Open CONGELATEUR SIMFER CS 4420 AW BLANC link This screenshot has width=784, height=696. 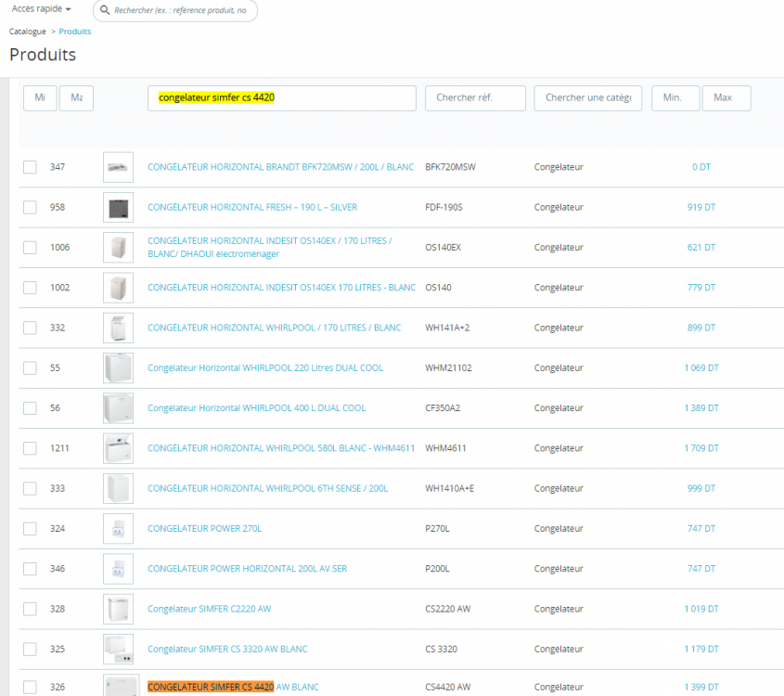tap(233, 687)
